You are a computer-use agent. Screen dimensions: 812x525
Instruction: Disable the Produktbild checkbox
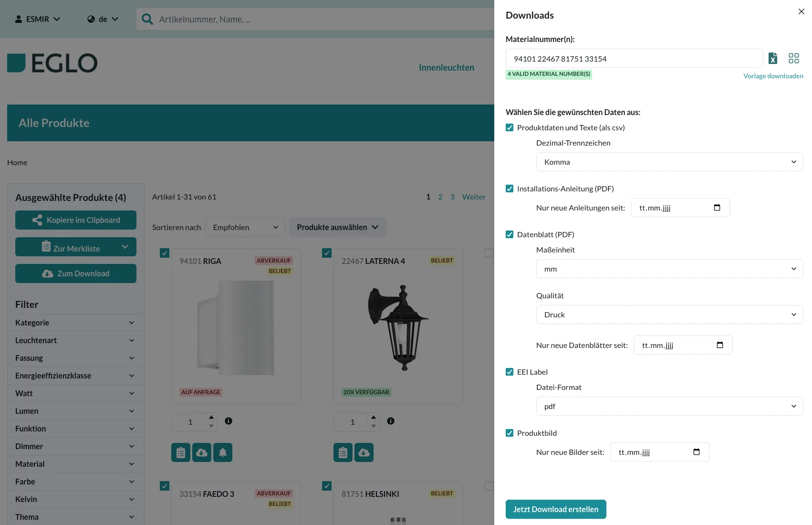(x=510, y=433)
